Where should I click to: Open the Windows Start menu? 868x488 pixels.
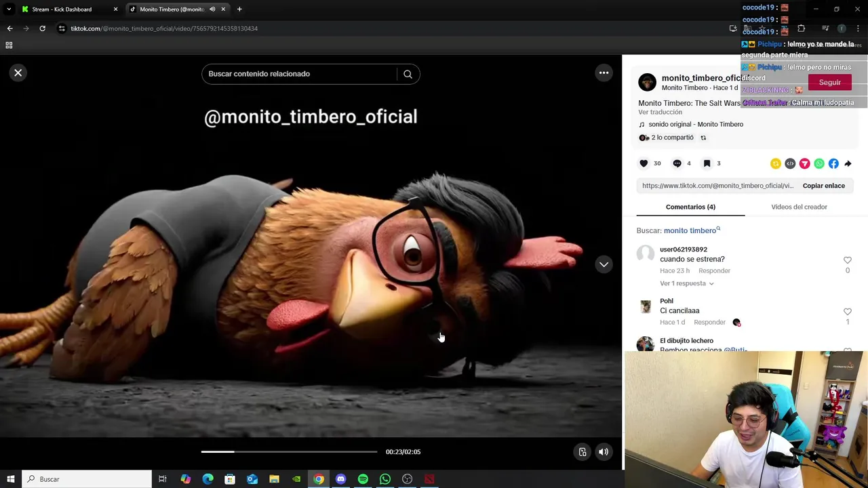click(10, 479)
